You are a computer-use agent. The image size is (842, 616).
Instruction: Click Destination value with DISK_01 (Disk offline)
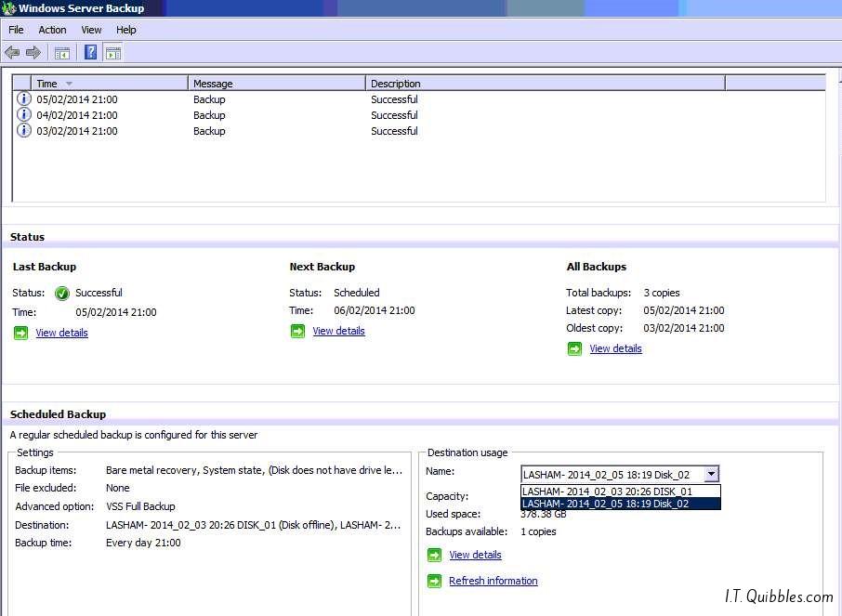point(254,525)
